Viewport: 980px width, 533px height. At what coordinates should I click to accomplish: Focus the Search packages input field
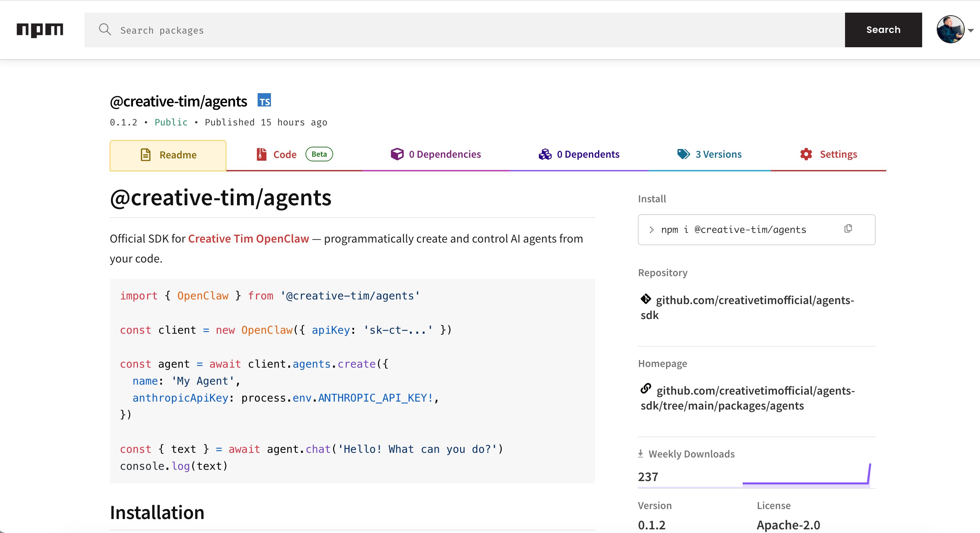[456, 30]
